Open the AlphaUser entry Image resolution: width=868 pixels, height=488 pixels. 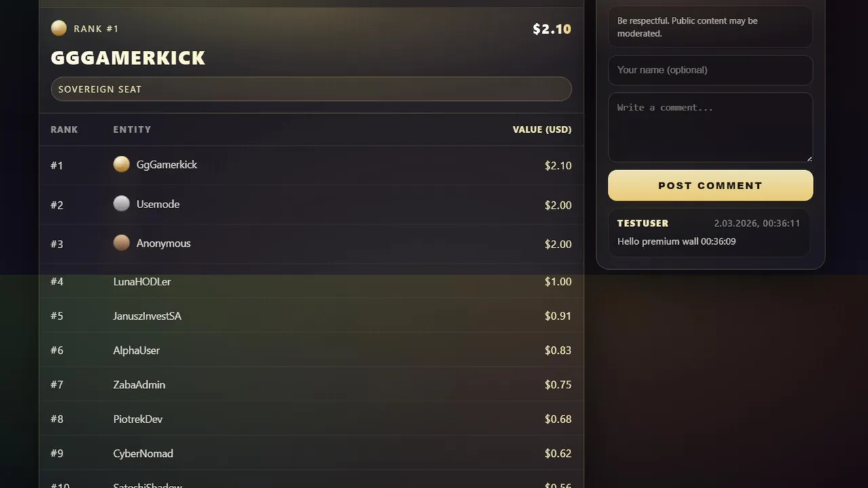[136, 350]
